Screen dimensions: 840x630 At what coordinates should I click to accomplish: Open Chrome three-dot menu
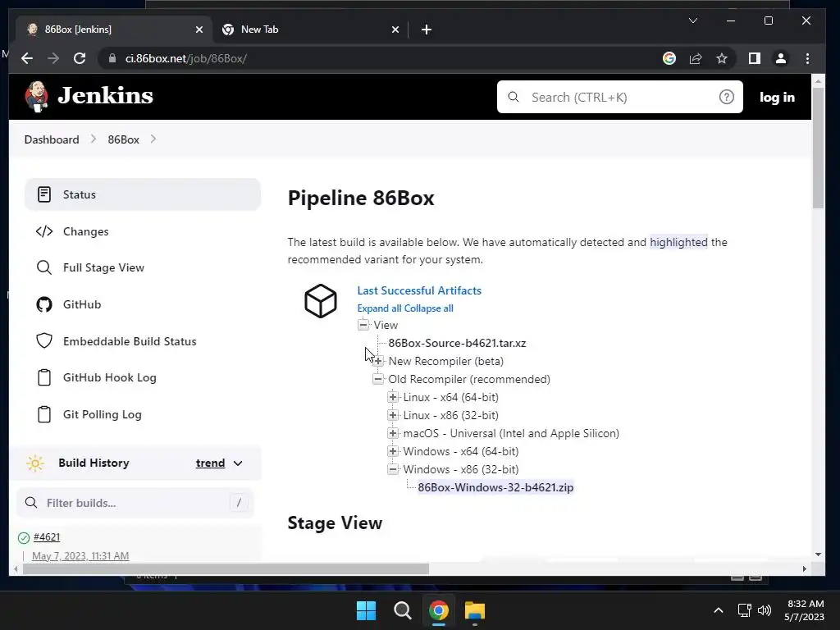click(807, 58)
